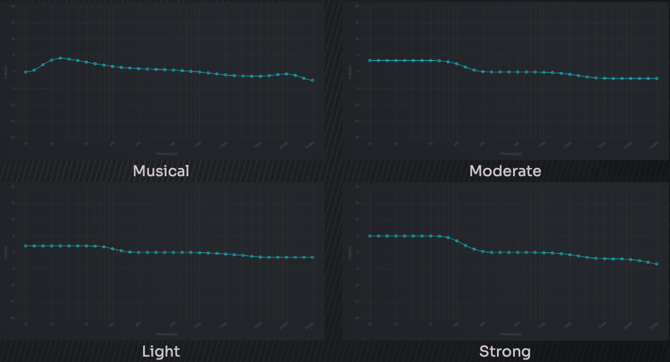Select the Musical preset label
670x362 pixels.
(x=161, y=171)
